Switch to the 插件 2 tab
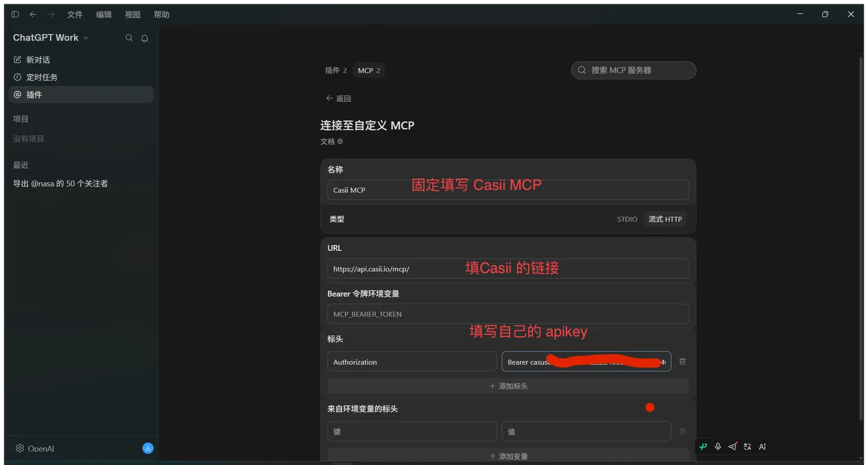The image size is (868, 465). (336, 71)
